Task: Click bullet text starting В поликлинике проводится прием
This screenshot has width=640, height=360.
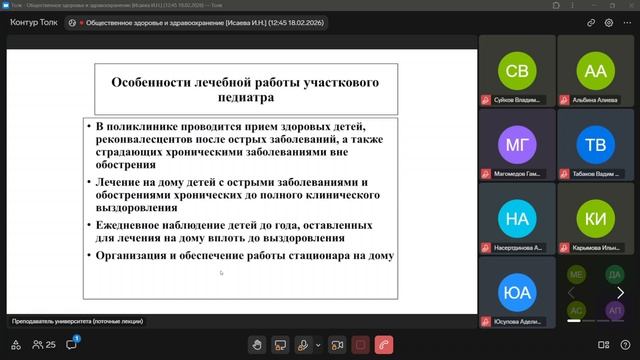Action: [239, 145]
